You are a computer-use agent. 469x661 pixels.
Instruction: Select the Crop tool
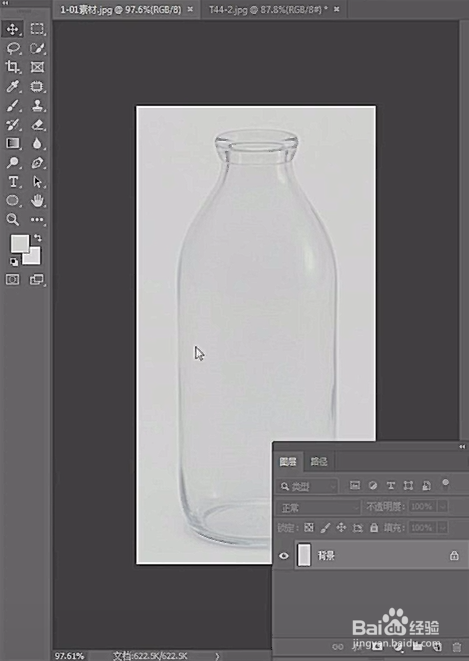coord(12,67)
